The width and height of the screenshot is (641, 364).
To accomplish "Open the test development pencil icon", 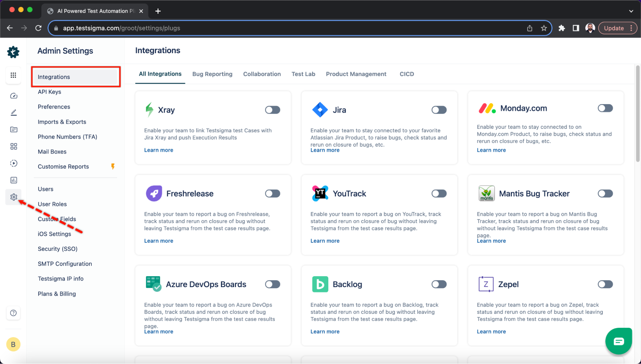I will (x=13, y=112).
